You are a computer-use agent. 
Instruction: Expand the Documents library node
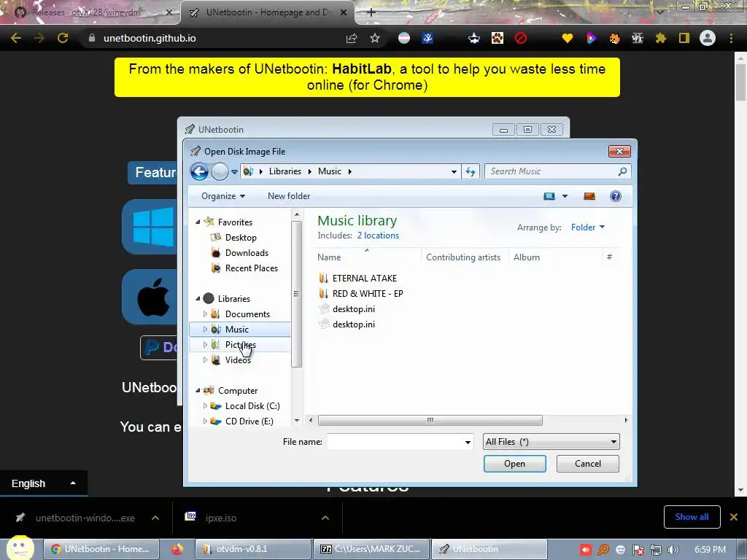coord(205,314)
